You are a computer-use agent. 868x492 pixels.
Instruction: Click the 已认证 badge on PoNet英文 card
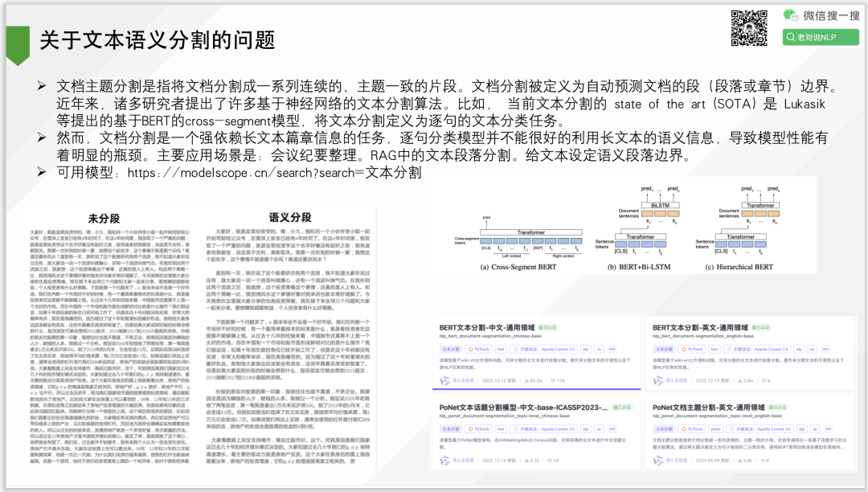click(x=778, y=408)
